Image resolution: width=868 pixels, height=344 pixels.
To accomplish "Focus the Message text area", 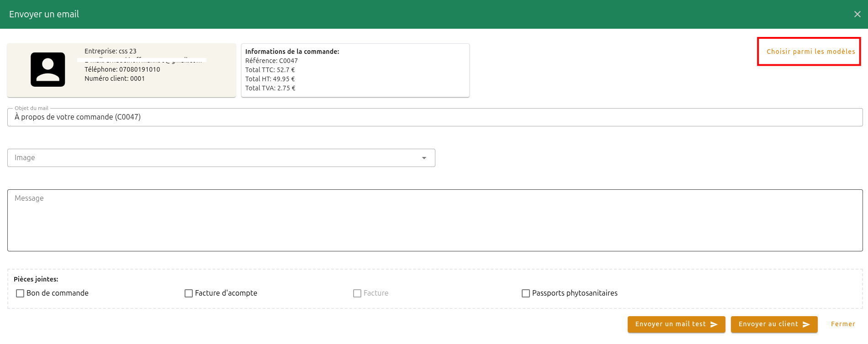I will pyautogui.click(x=435, y=220).
